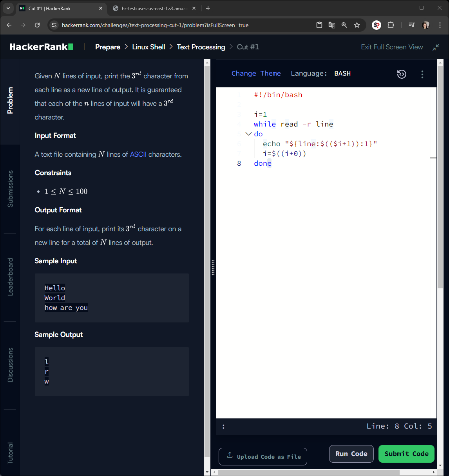449x476 pixels.
Task: Go to the Text Processing breadcrumb
Action: coord(201,47)
